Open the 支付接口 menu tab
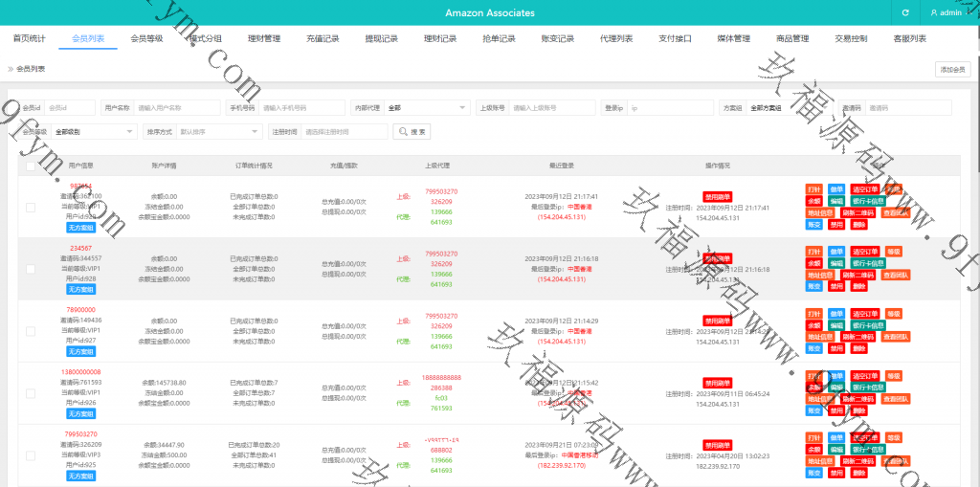 tap(675, 39)
